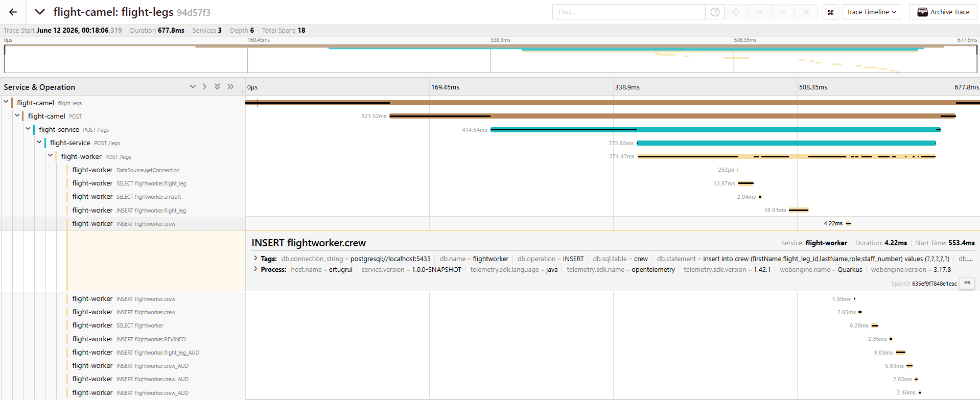Jump to next search result arrow
The width and height of the screenshot is (980, 420).
(x=783, y=12)
